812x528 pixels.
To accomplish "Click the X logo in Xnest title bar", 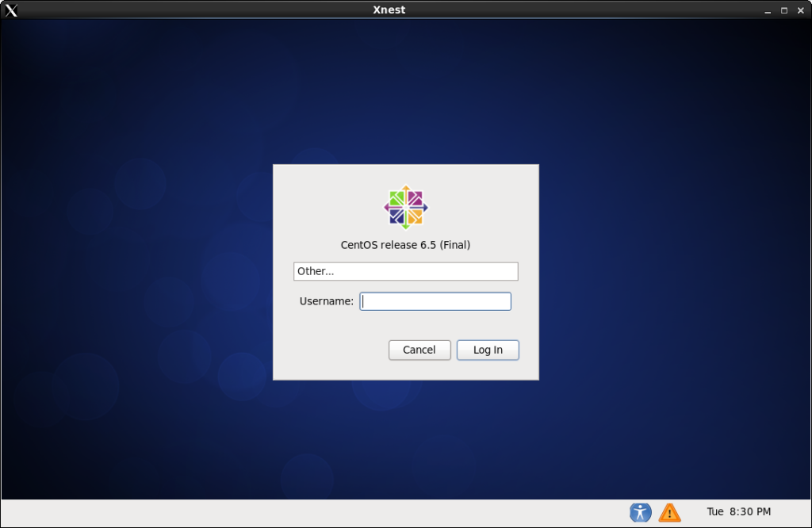I will point(11,10).
